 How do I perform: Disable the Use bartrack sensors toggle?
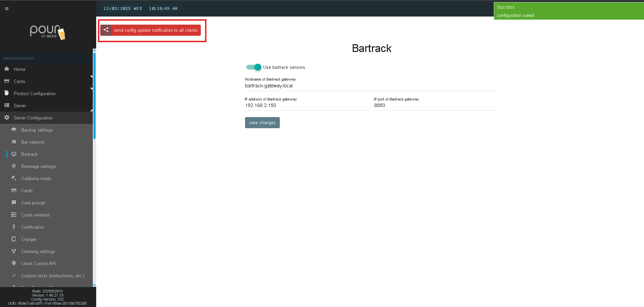click(x=254, y=67)
